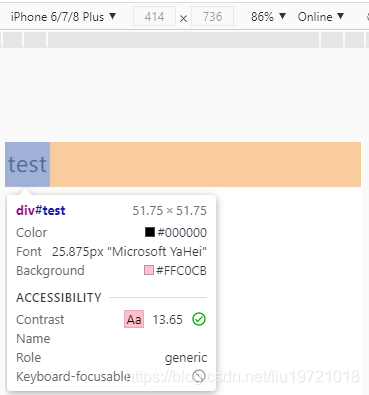The image size is (369, 395).
Task: Click the pink #FFC0CB background swatch
Action: tap(149, 270)
